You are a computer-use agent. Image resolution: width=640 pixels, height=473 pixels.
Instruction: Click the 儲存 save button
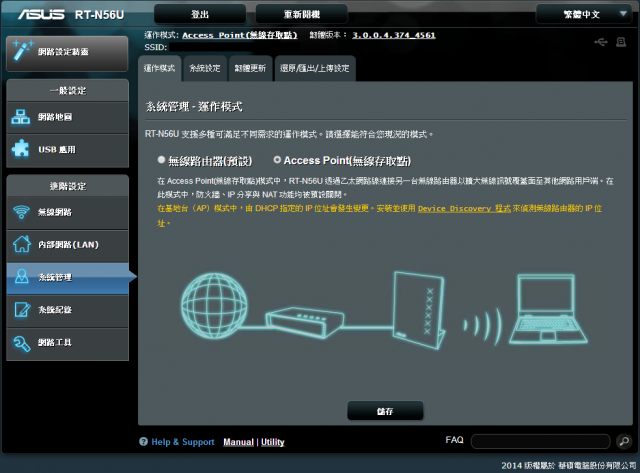tap(385, 411)
